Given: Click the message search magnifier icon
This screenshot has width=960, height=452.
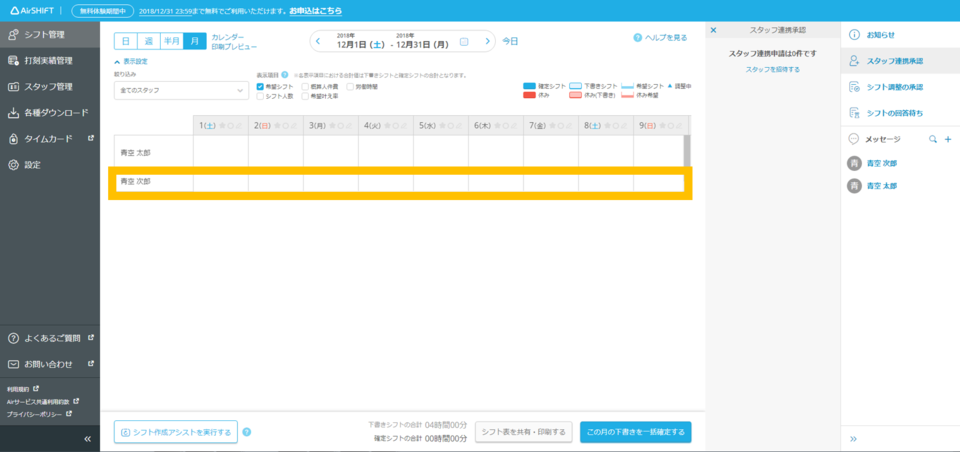Looking at the screenshot, I should [x=933, y=139].
